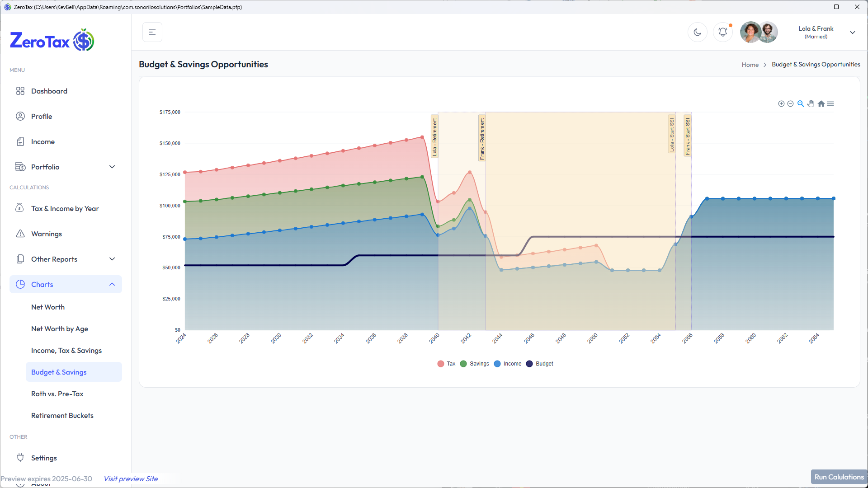The height and width of the screenshot is (488, 868).
Task: Click the chart zoom in icon
Action: [781, 104]
